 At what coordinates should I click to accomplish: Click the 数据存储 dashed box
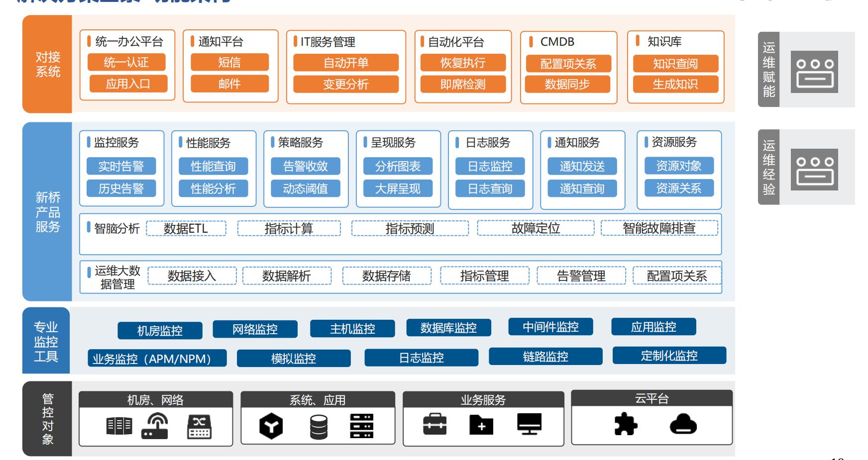coord(387,276)
